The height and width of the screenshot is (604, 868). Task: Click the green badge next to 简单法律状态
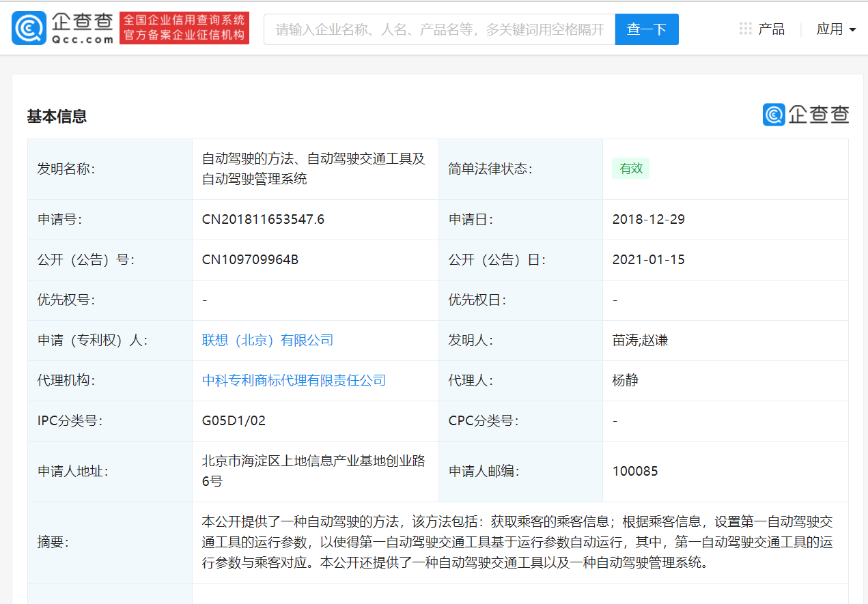coord(630,168)
